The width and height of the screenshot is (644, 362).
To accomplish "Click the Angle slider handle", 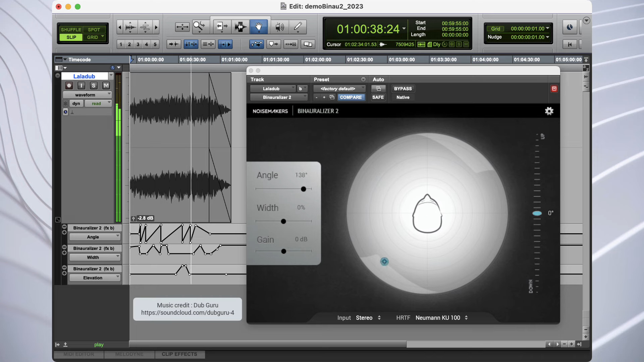I will pyautogui.click(x=304, y=189).
